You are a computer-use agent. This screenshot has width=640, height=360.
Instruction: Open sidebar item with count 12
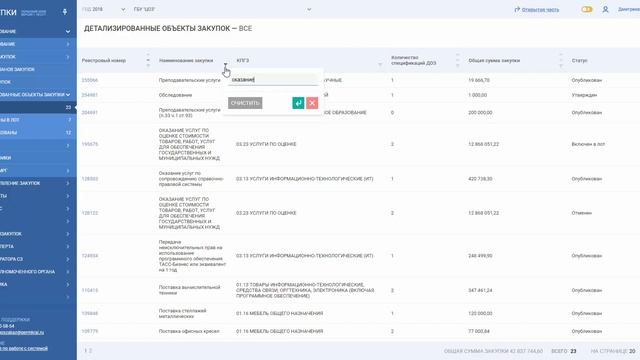[38, 133]
